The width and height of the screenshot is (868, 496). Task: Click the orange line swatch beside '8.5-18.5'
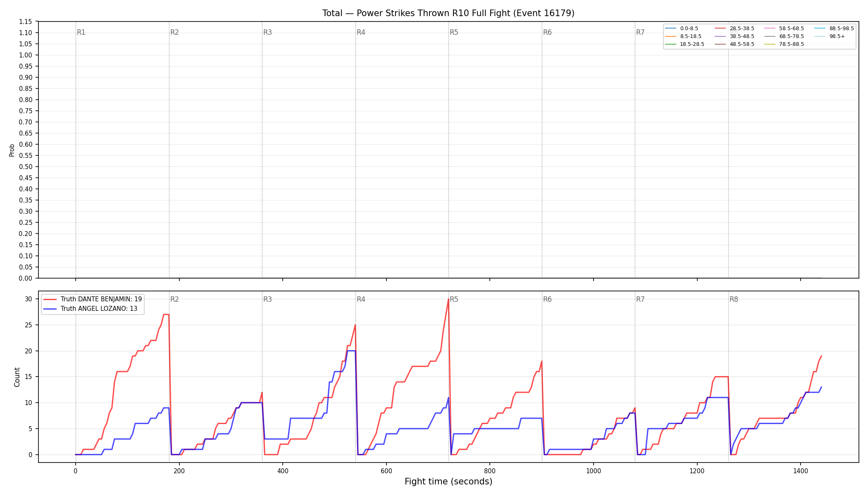tap(671, 36)
